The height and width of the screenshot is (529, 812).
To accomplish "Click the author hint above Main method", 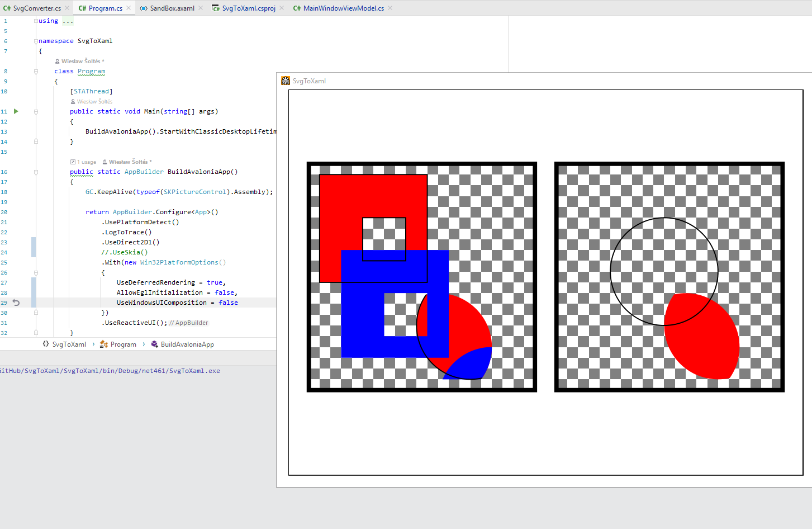I will click(92, 102).
